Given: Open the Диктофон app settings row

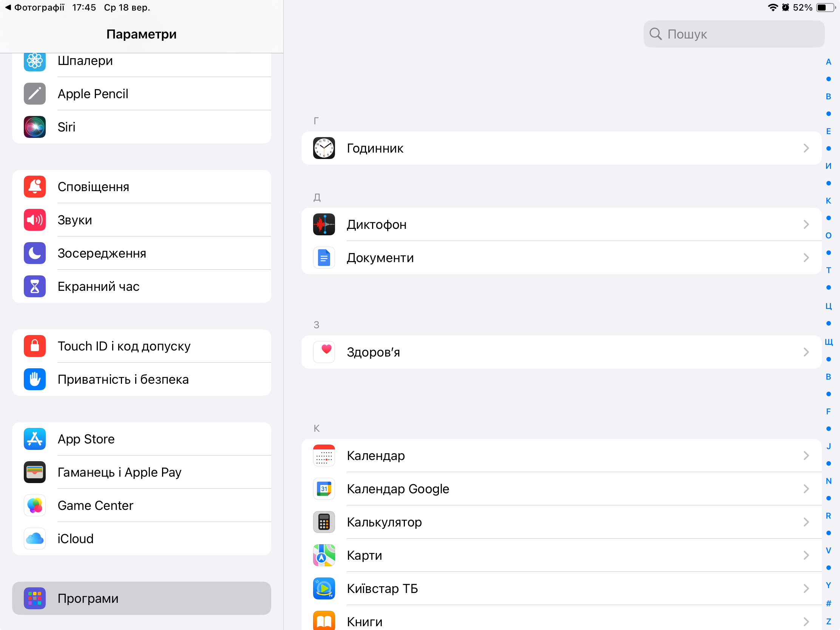Looking at the screenshot, I should [x=561, y=224].
